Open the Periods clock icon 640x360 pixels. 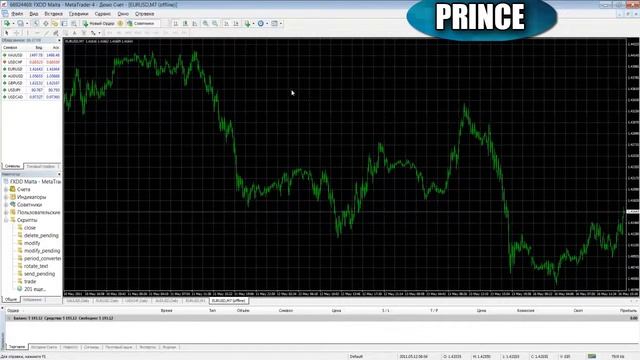261,24
